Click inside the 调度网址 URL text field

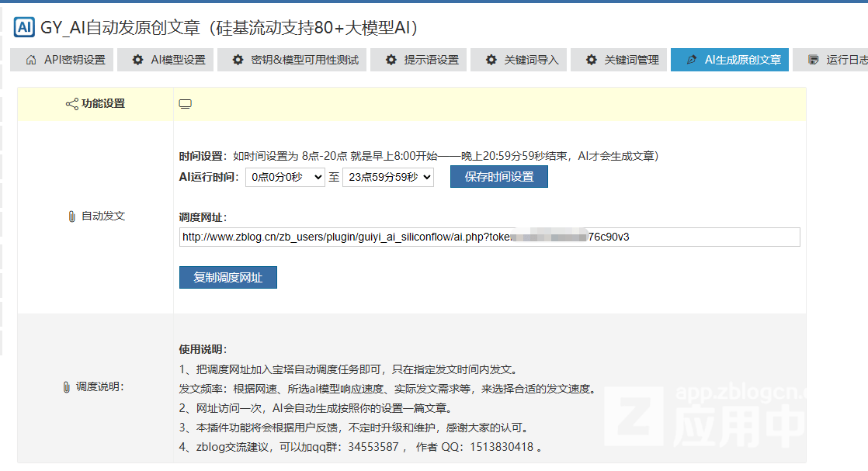pos(489,237)
